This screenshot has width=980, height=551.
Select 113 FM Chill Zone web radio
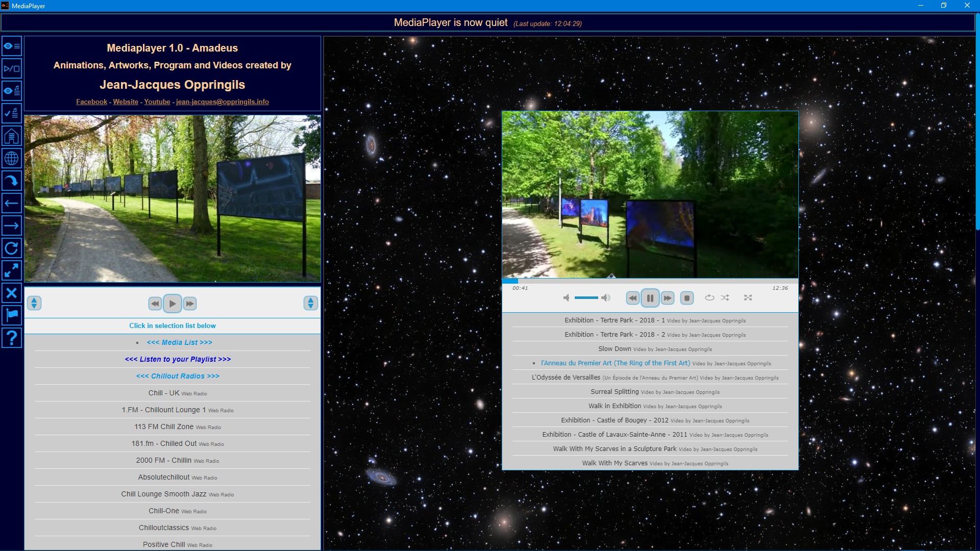[163, 427]
